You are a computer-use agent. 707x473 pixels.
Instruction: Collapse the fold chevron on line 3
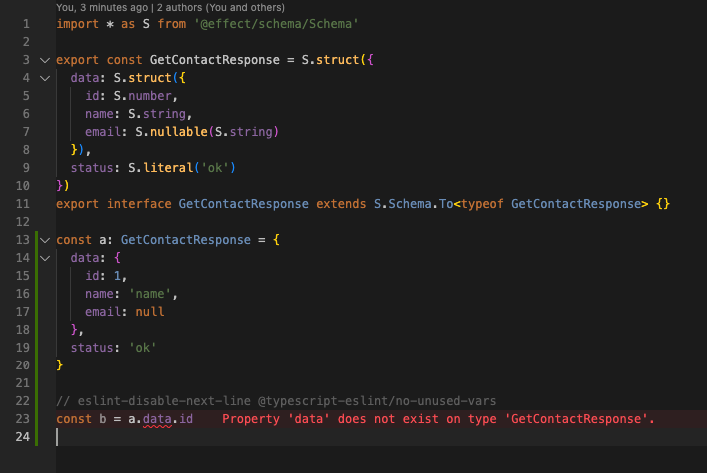[x=45, y=60]
